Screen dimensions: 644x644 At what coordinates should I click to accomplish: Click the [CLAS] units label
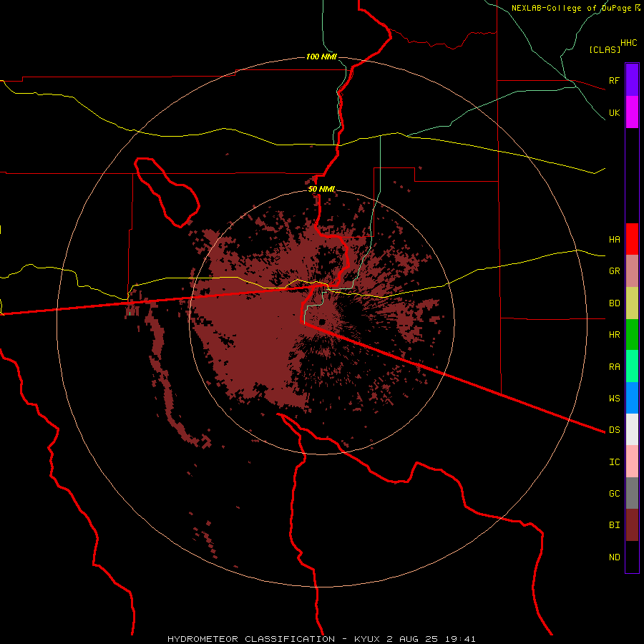click(x=605, y=49)
